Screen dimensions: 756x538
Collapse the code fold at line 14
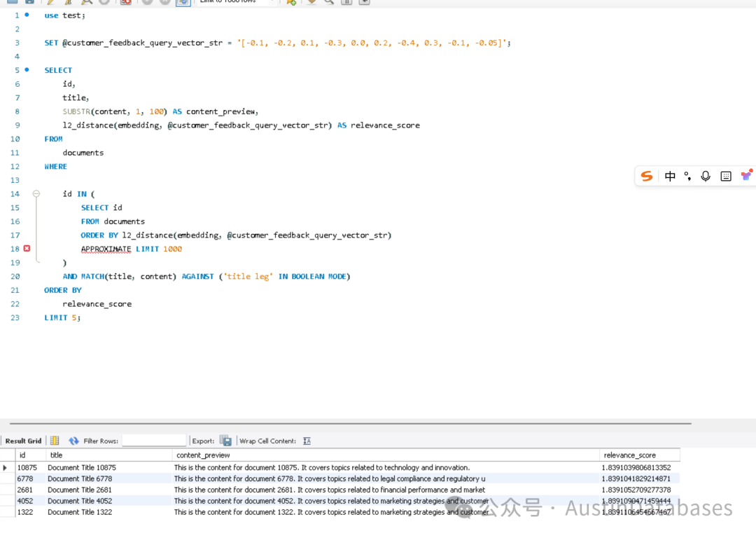(x=36, y=194)
